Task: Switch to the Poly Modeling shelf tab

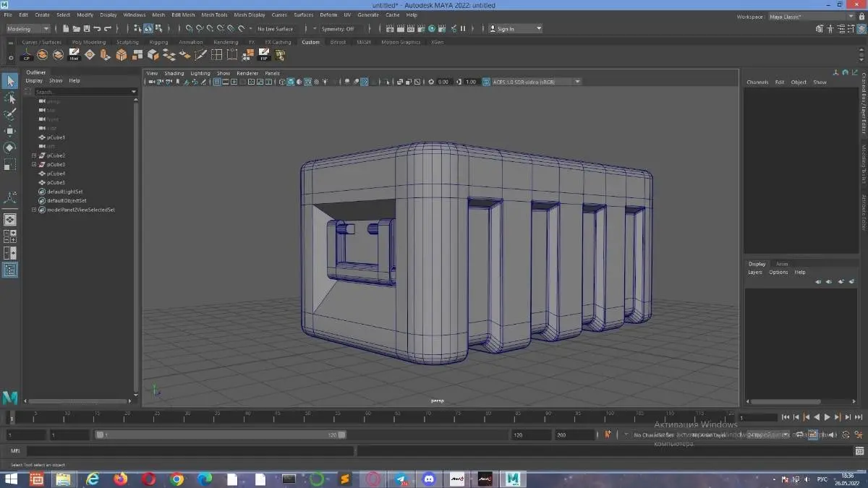Action: point(88,42)
